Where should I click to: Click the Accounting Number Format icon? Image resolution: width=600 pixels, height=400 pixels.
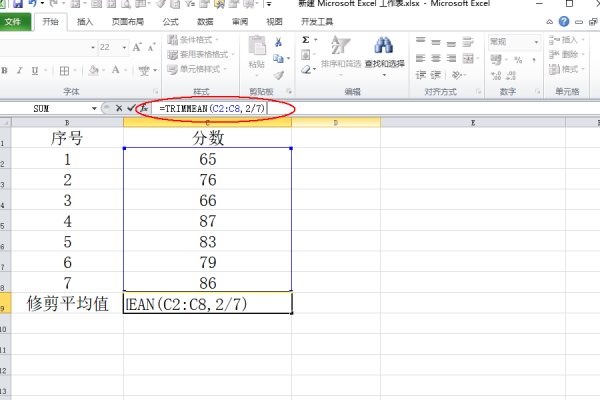[x=496, y=59]
